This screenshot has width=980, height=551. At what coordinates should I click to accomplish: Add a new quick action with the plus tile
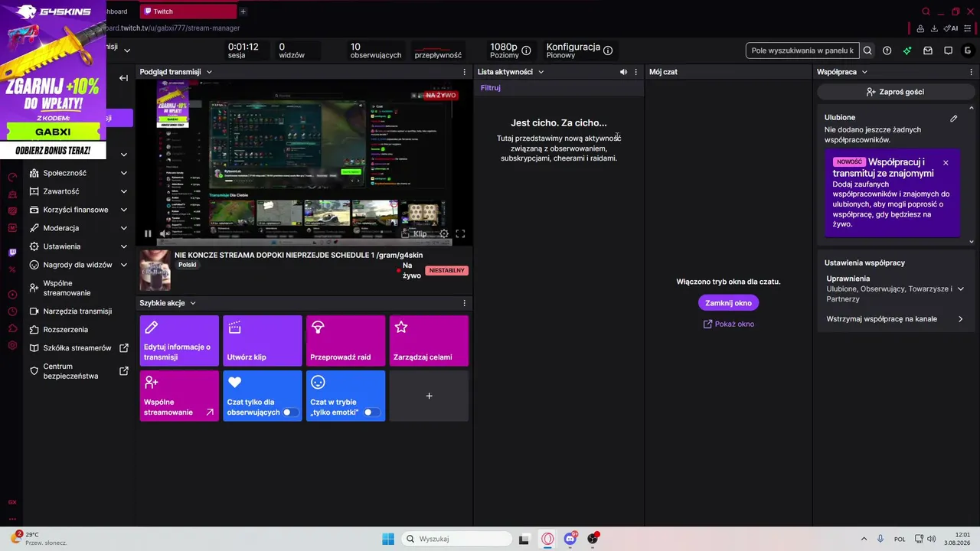429,396
